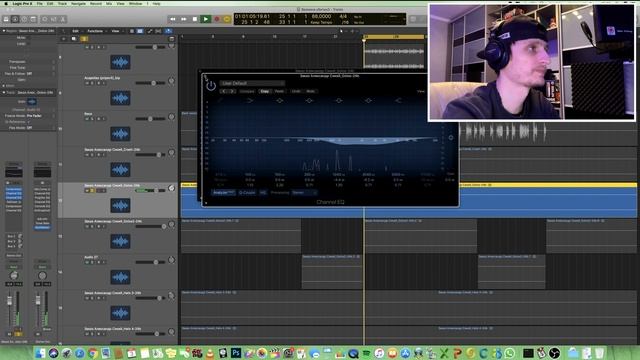
Task: Open the Navigate menu
Action: click(x=78, y=3)
